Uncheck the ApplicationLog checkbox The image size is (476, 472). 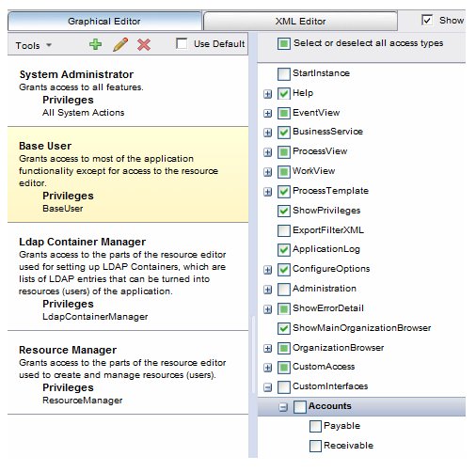tap(284, 250)
